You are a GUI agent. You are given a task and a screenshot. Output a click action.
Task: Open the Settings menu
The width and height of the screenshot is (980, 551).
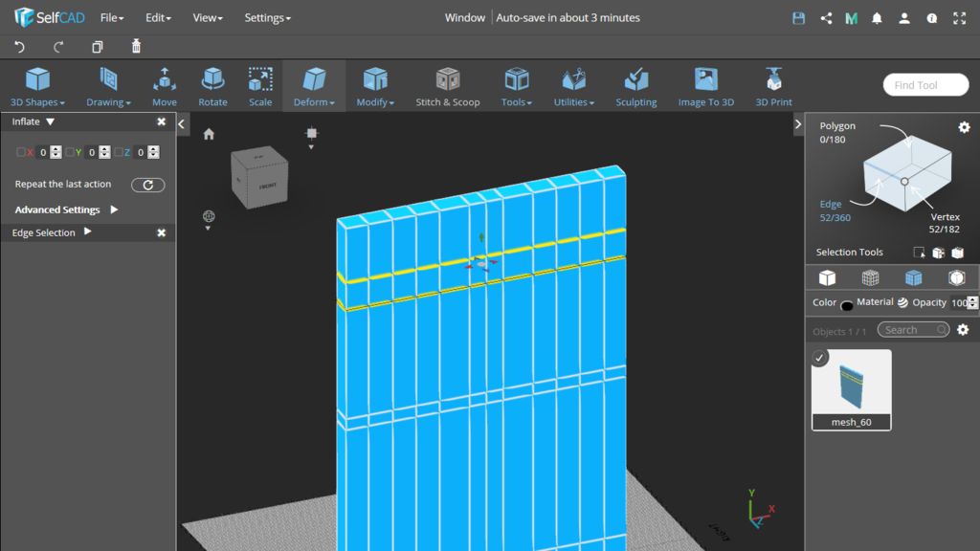pyautogui.click(x=267, y=17)
